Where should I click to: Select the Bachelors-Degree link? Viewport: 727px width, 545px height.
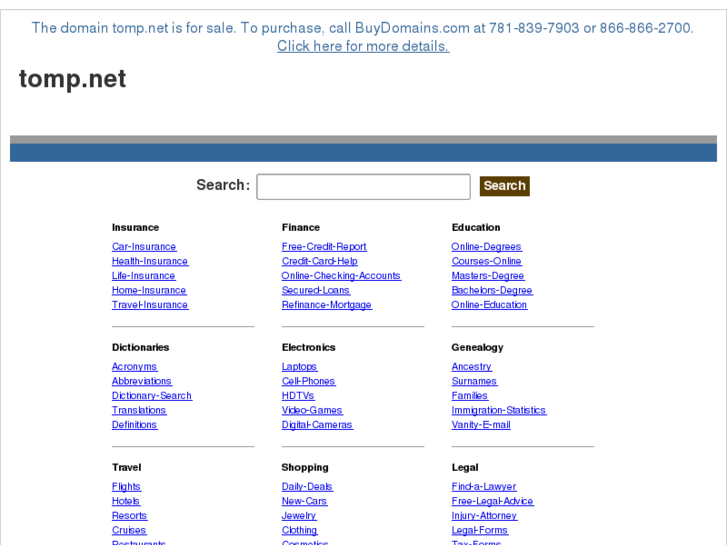(492, 290)
